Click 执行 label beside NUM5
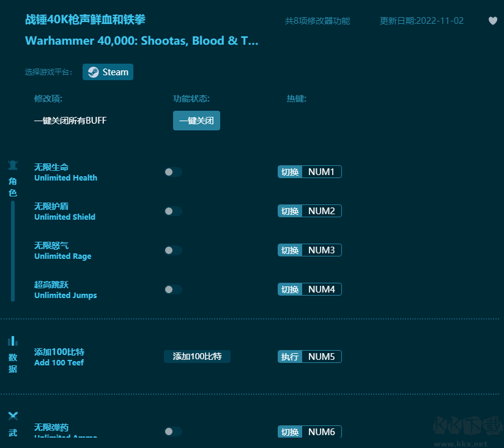Image resolution: width=504 pixels, height=448 pixels. pos(290,356)
